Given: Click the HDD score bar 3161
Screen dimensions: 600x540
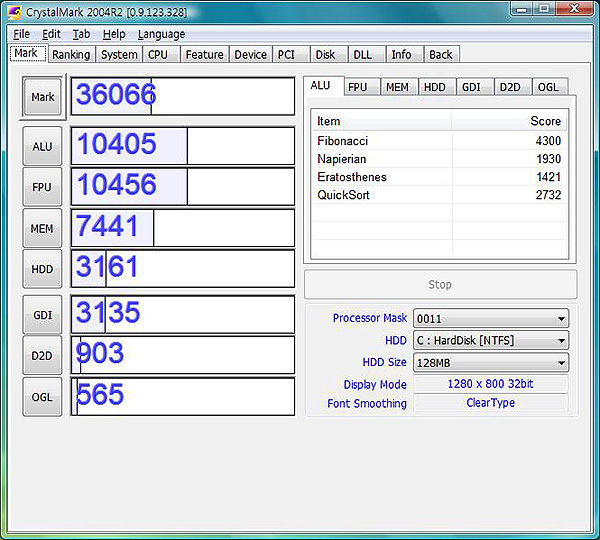Looking at the screenshot, I should click(x=183, y=269).
